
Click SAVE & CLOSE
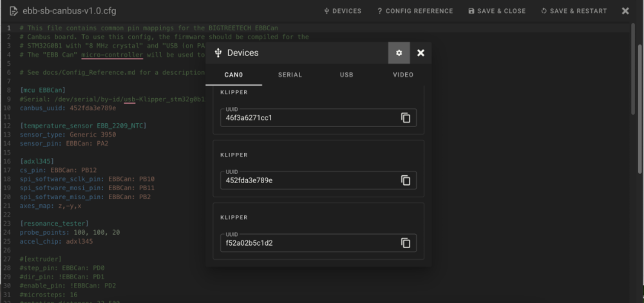tap(497, 11)
